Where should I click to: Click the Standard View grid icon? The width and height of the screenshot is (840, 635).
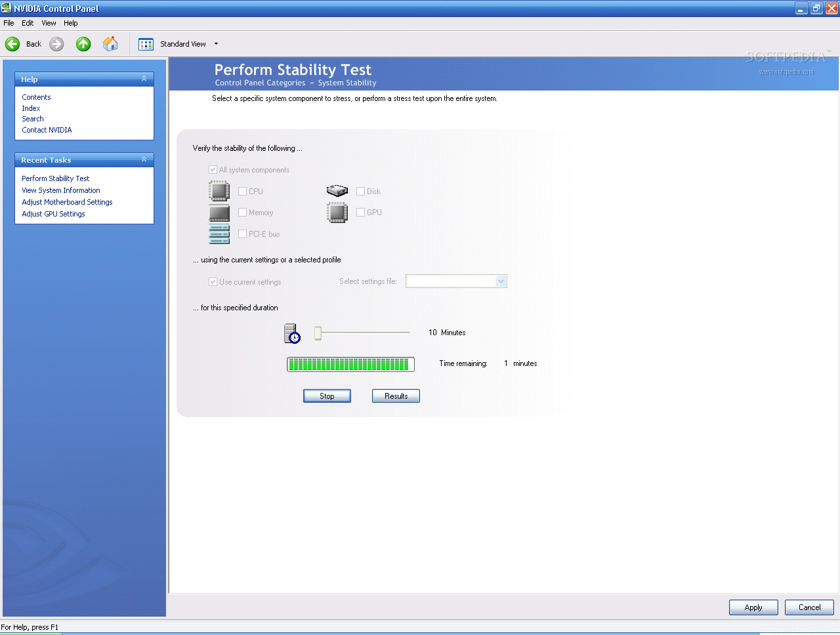[x=146, y=44]
